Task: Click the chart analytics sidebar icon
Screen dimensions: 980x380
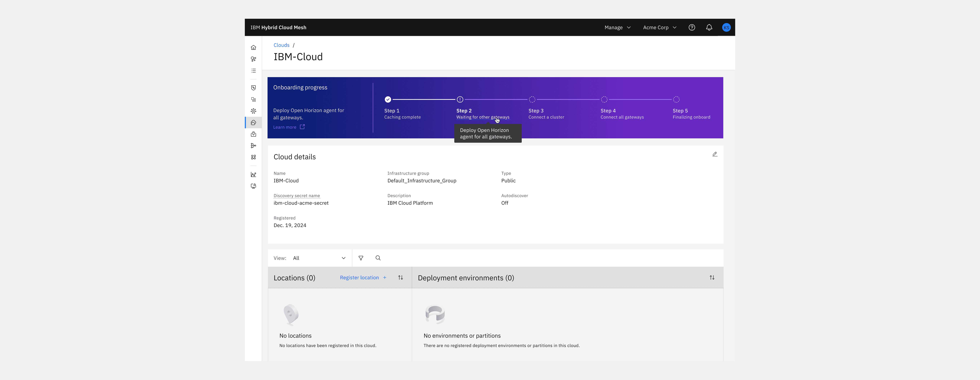Action: [x=253, y=175]
